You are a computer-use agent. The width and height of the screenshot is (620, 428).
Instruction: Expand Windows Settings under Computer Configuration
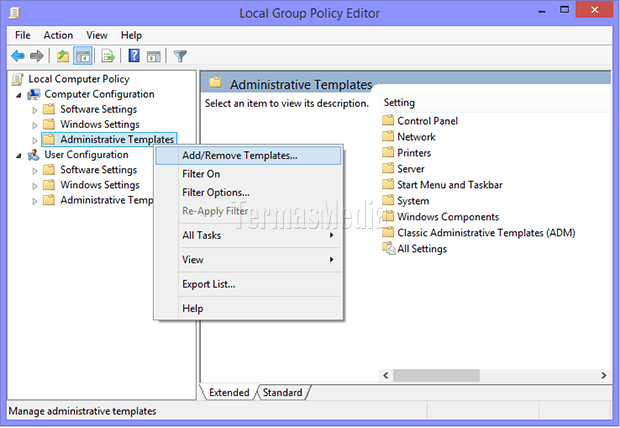point(36,125)
